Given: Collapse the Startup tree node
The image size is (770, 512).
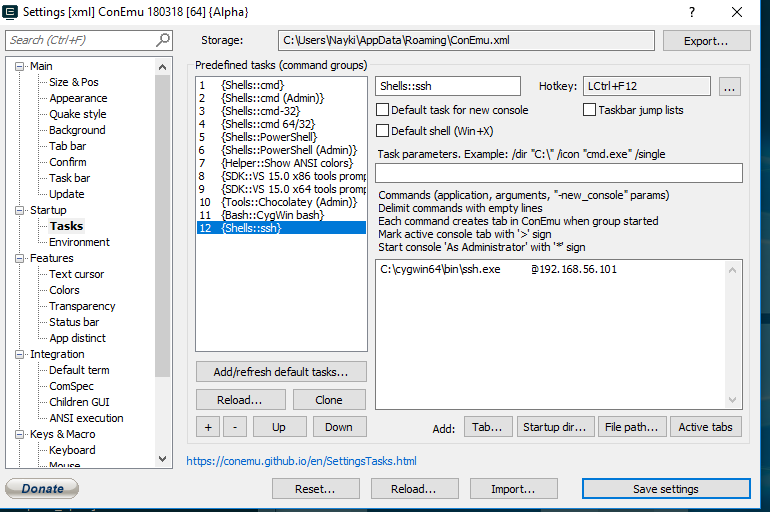Looking at the screenshot, I should 19,210.
